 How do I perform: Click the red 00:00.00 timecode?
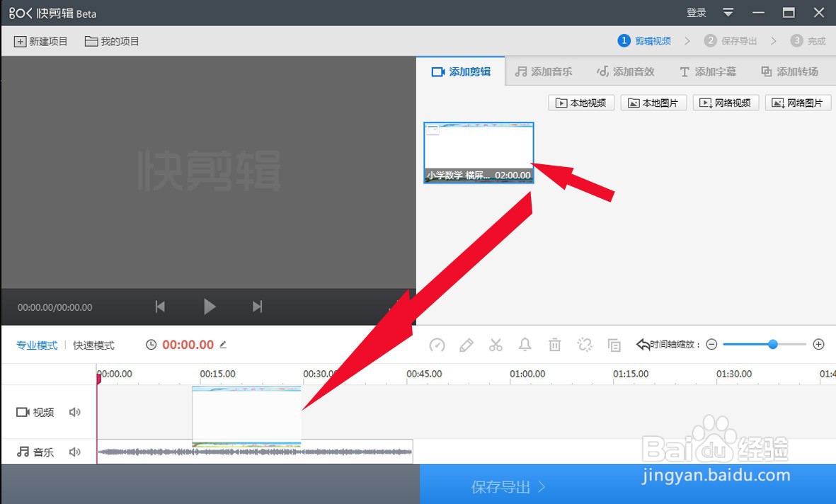point(188,345)
